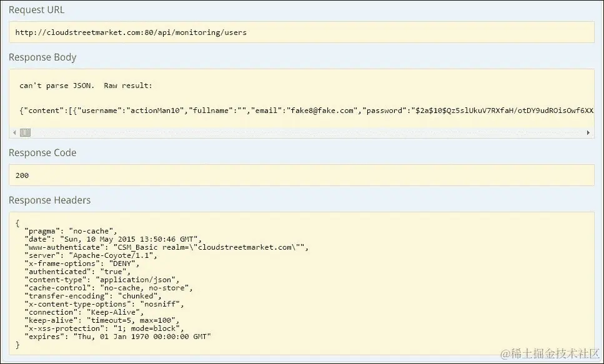Image resolution: width=604 pixels, height=364 pixels.
Task: Click the raw JSON content line starting with {"content"
Action: coord(306,111)
